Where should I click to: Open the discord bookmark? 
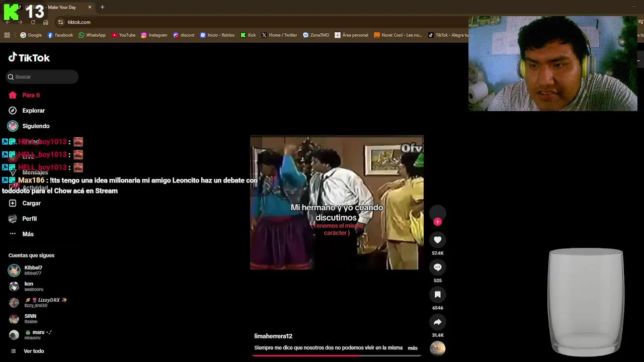point(184,35)
